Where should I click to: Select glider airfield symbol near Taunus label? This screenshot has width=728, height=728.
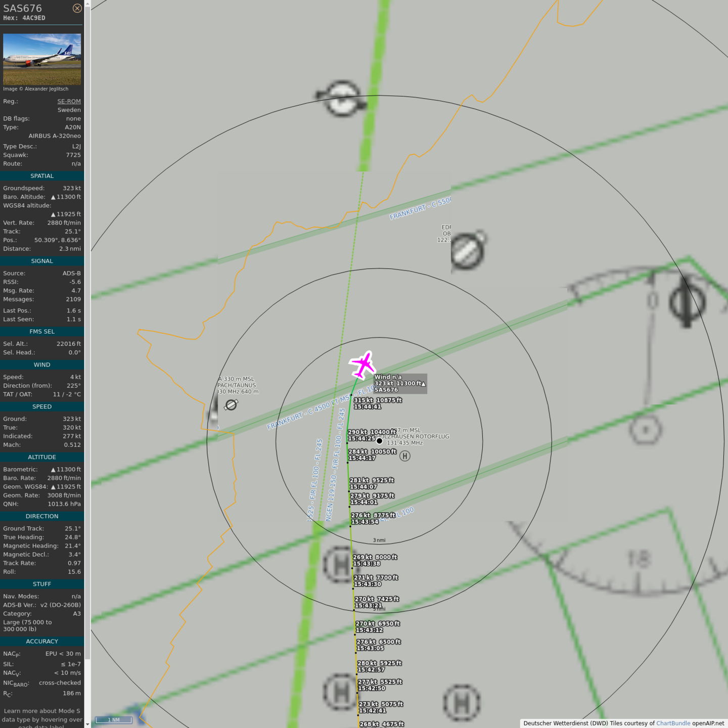[231, 405]
